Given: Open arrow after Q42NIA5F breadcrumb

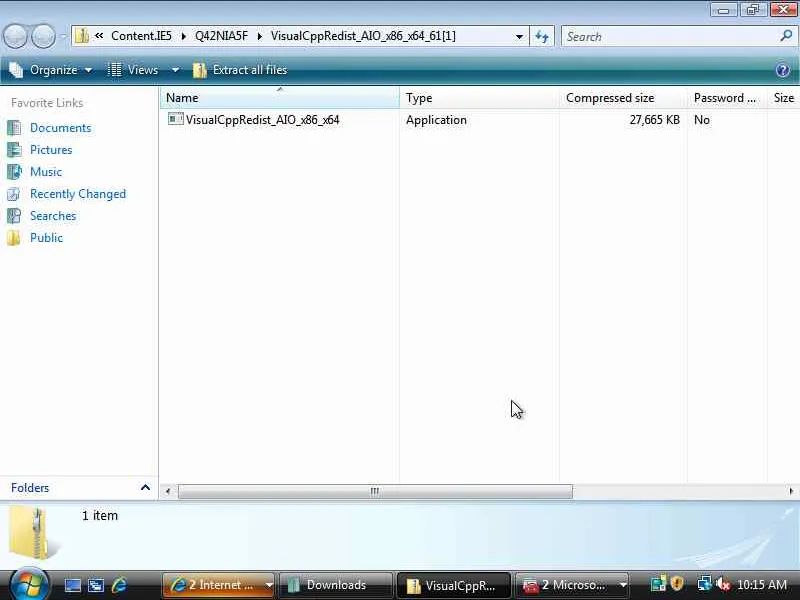Looking at the screenshot, I should coord(260,36).
